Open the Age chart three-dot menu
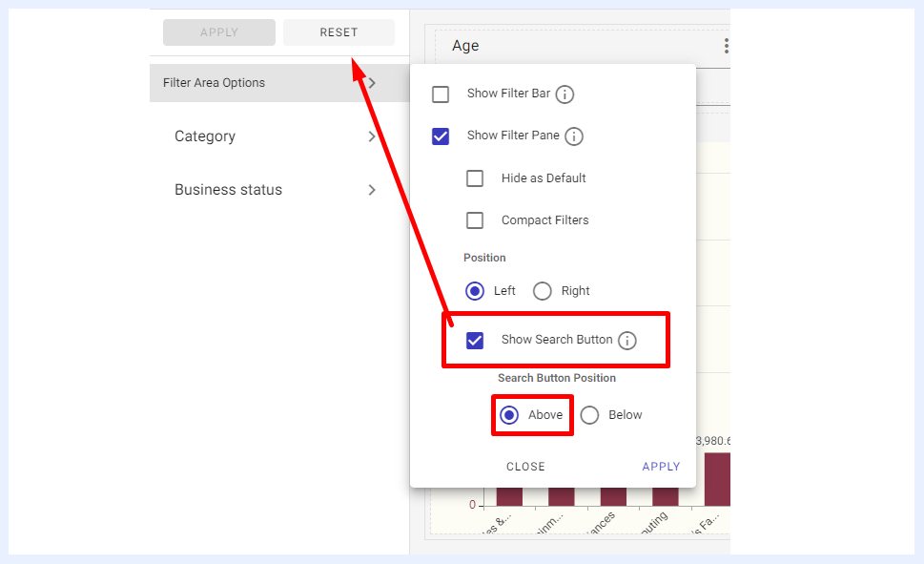Image resolution: width=924 pixels, height=564 pixels. tap(726, 46)
